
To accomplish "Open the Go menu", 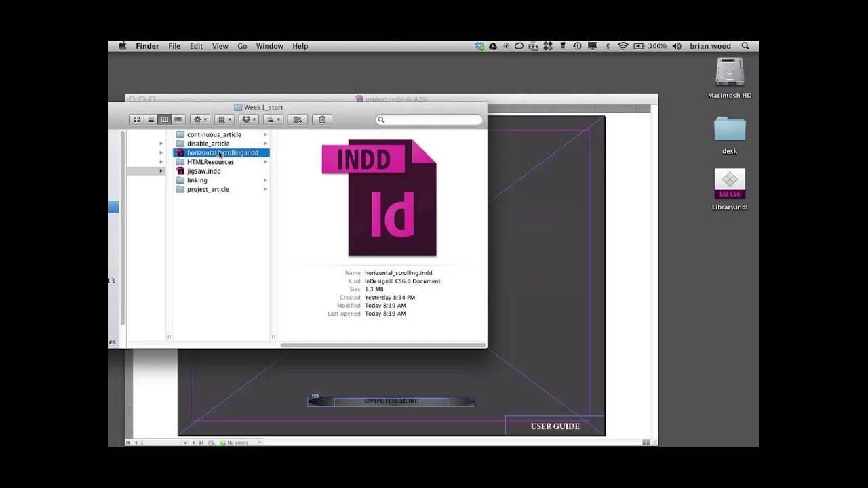I will pyautogui.click(x=242, y=46).
